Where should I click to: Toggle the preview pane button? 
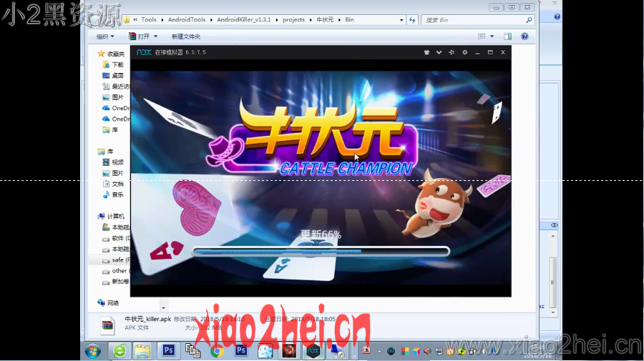click(507, 36)
